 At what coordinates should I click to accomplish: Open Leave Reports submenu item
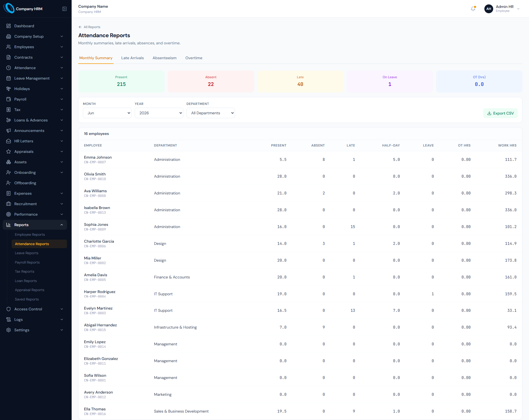coord(26,253)
